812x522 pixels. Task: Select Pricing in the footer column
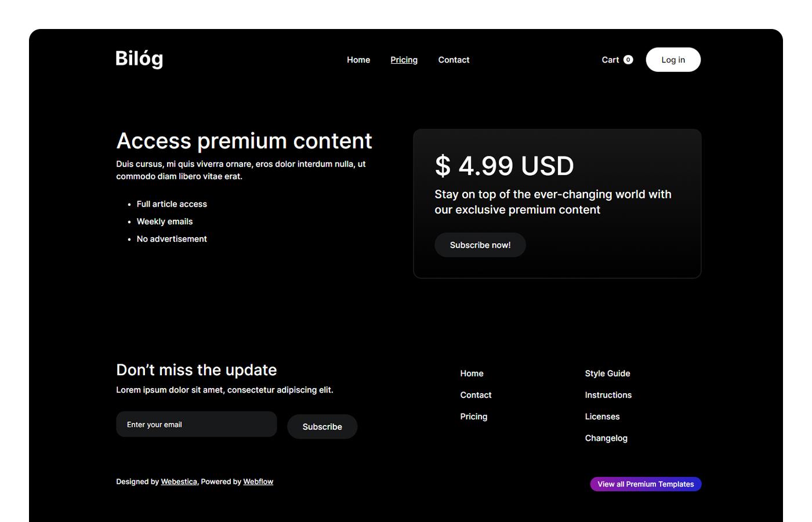(474, 416)
